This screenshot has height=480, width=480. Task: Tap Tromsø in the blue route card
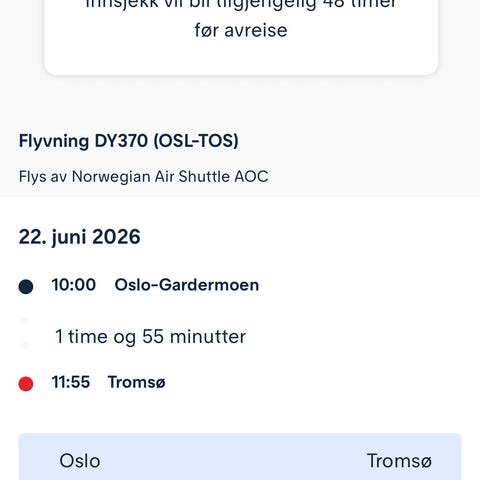click(x=399, y=461)
